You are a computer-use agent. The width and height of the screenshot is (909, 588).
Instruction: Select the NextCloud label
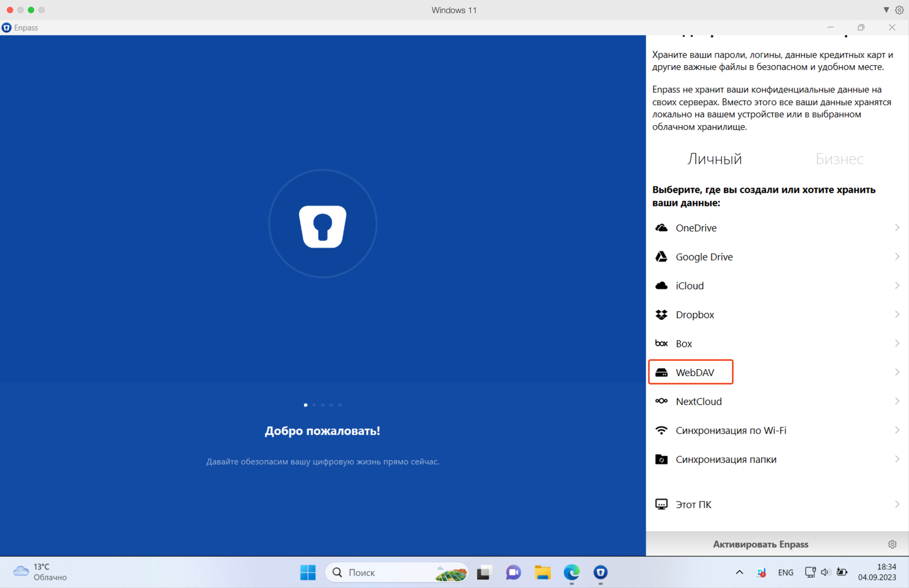click(x=699, y=401)
